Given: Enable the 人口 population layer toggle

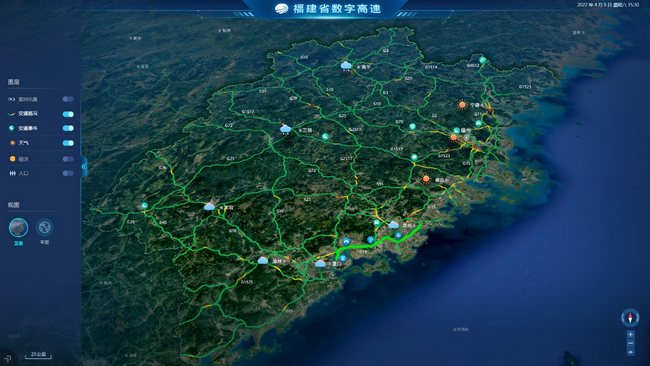Looking at the screenshot, I should [68, 173].
